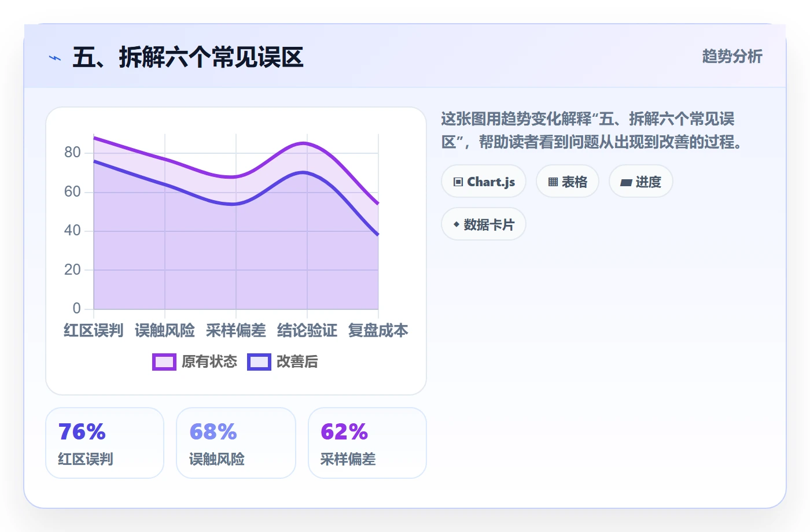The width and height of the screenshot is (810, 532).
Task: Click the 80 y-axis value
Action: pos(72,153)
